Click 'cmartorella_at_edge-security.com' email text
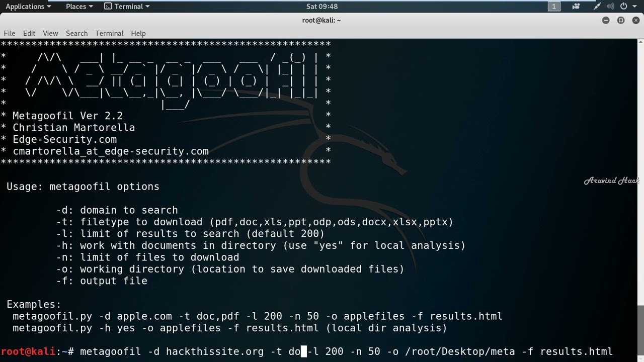 (x=111, y=151)
